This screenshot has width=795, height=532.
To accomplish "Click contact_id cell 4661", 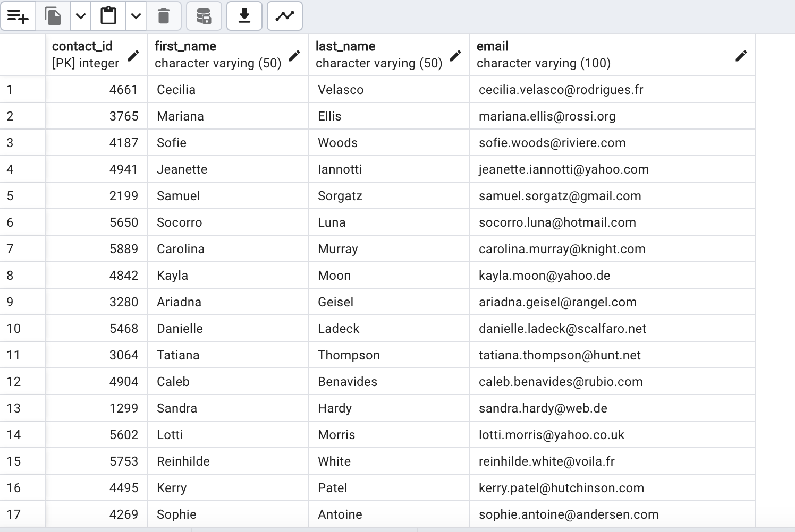I will tap(96, 90).
